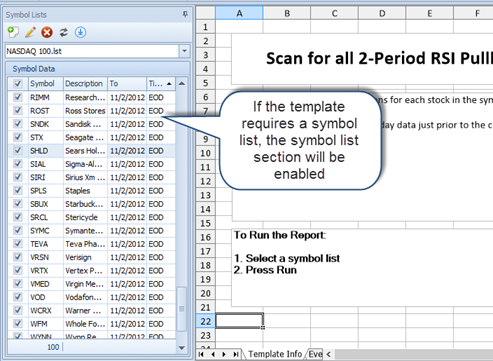Sort by the Symbol column header
Viewport: 493px width, 361px height.
46,83
